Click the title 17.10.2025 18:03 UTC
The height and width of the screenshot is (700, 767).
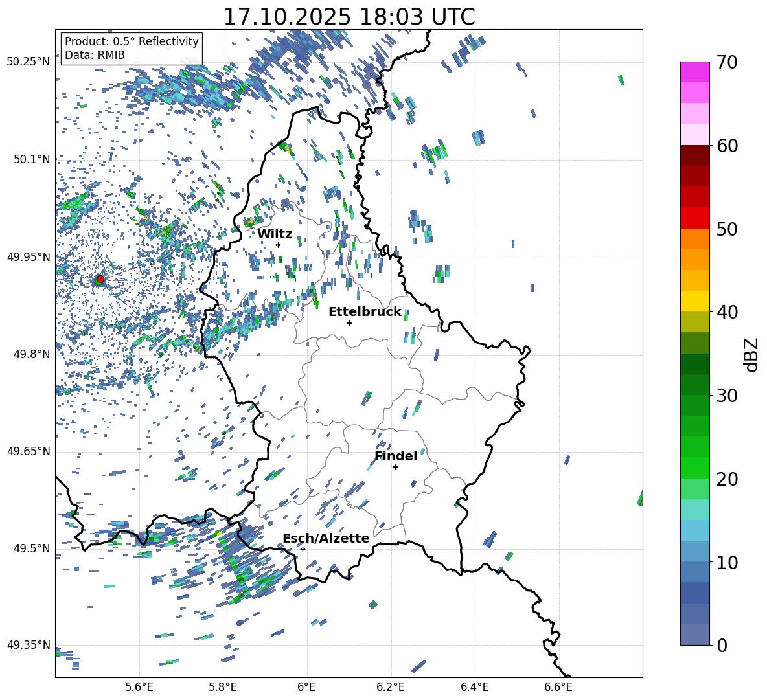(349, 17)
